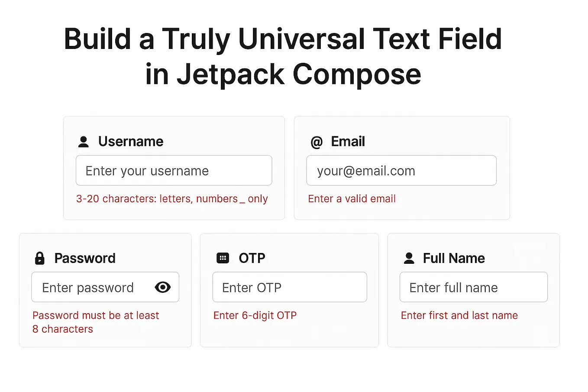The height and width of the screenshot is (392, 588).
Task: Toggle password visibility with the eye icon
Action: (x=163, y=287)
